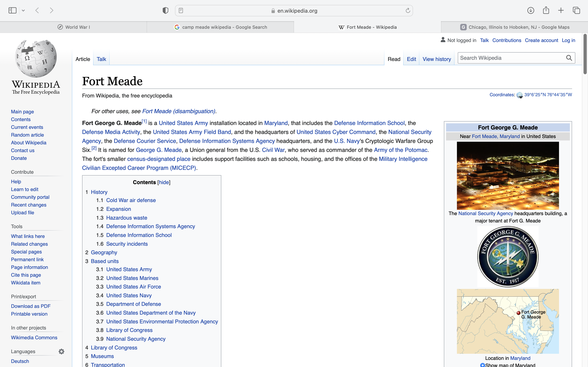Click the Wikipedia search magnifier icon
The height and width of the screenshot is (367, 588).
(569, 58)
